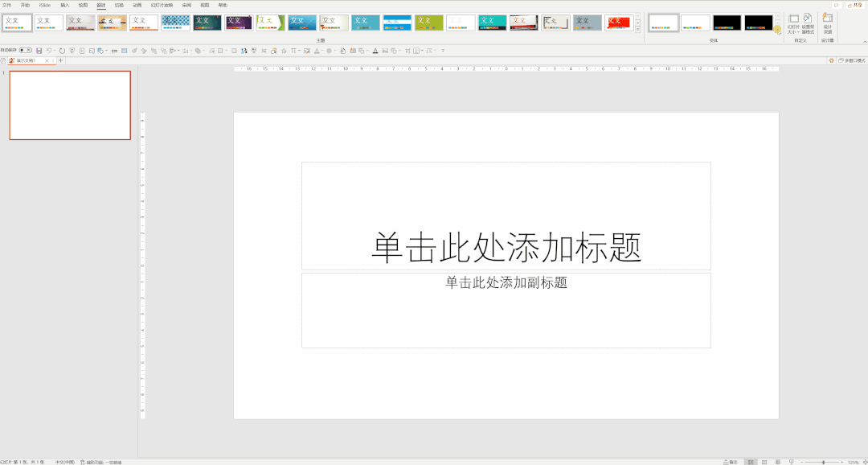868x465 pixels.
Task: Click the comments speech bubble icon
Action: tap(837, 5)
